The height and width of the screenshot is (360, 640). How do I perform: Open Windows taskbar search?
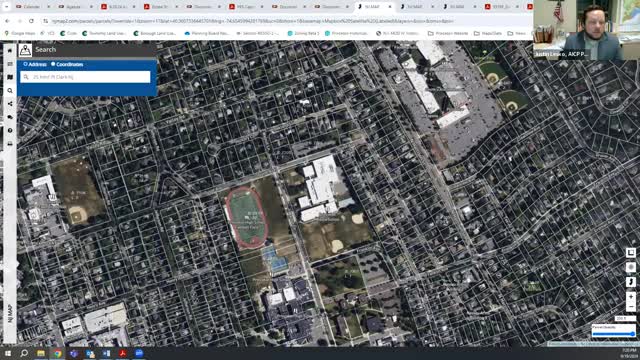click(x=24, y=353)
